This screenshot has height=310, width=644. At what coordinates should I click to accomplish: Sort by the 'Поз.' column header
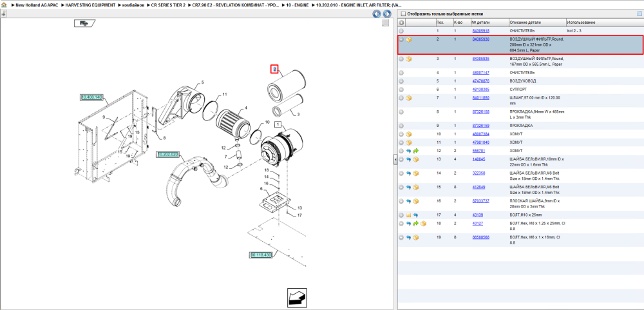pyautogui.click(x=444, y=23)
